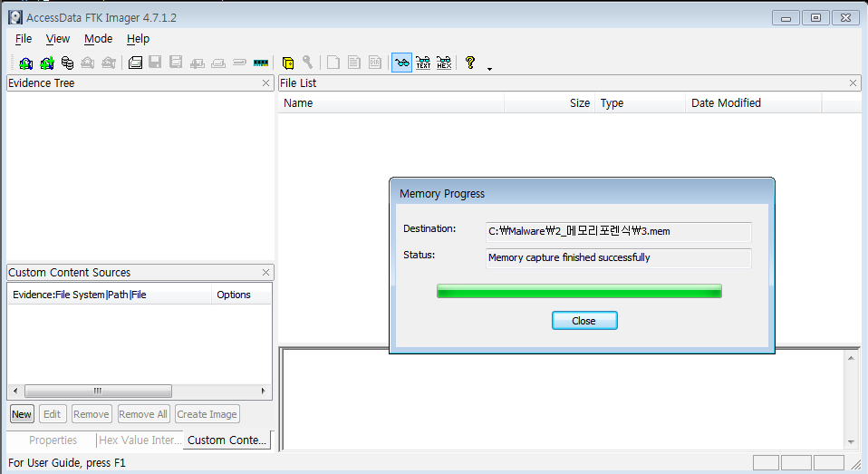The width and height of the screenshot is (868, 474).
Task: Sort the file list by Type column
Action: point(641,103)
